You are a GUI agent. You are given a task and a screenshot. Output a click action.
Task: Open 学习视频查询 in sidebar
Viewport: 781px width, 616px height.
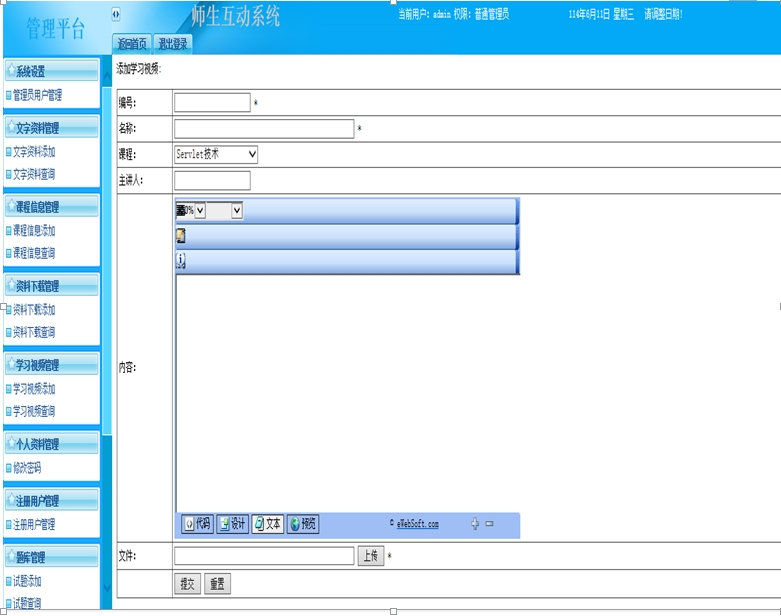tap(34, 411)
